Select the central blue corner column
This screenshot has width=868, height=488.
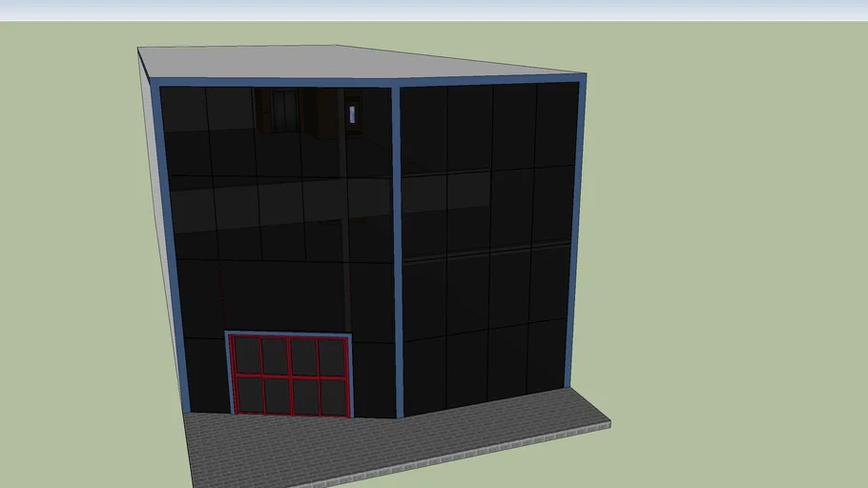tap(398, 248)
